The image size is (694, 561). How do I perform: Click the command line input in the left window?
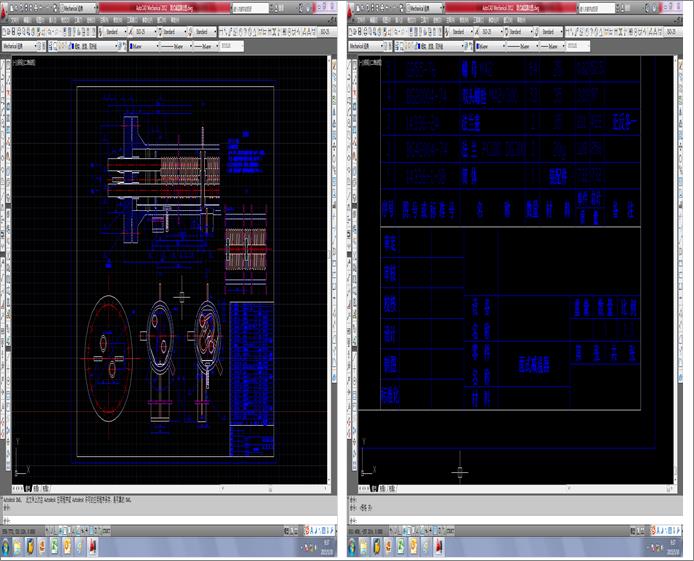coord(168,519)
